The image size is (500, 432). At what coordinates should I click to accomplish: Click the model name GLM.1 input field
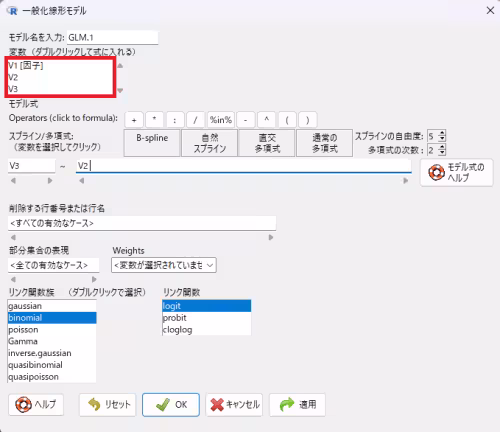point(113,38)
